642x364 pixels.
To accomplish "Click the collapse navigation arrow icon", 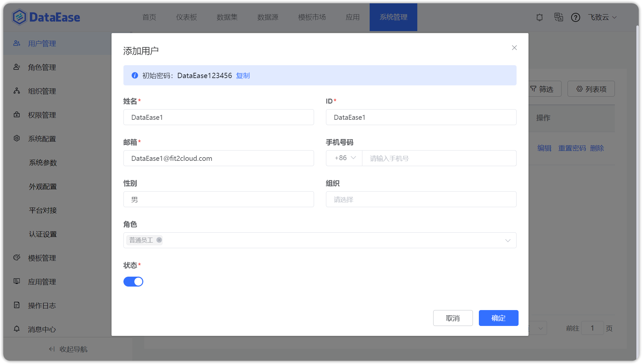I will click(x=52, y=349).
